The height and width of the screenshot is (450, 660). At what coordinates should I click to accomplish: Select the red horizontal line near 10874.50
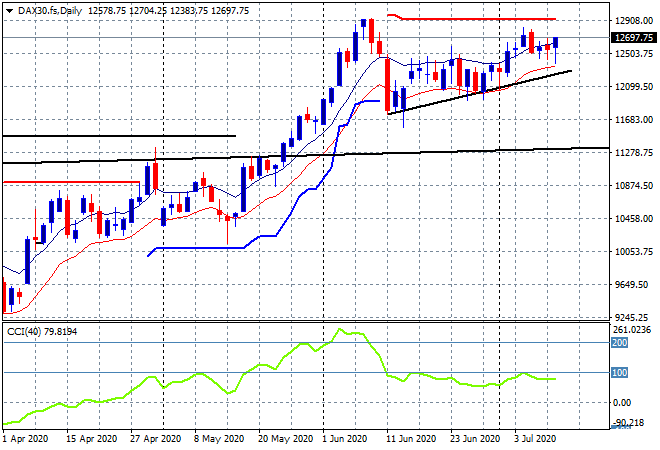pyautogui.click(x=71, y=182)
